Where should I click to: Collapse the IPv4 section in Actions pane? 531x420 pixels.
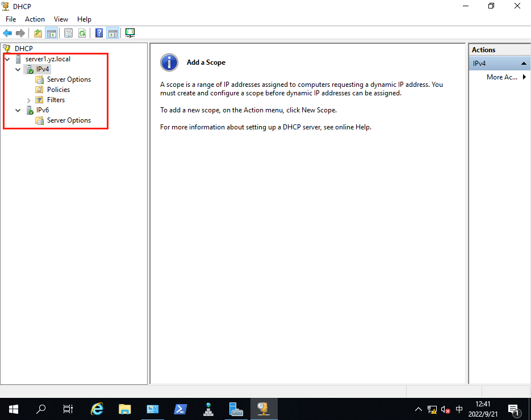(x=524, y=64)
